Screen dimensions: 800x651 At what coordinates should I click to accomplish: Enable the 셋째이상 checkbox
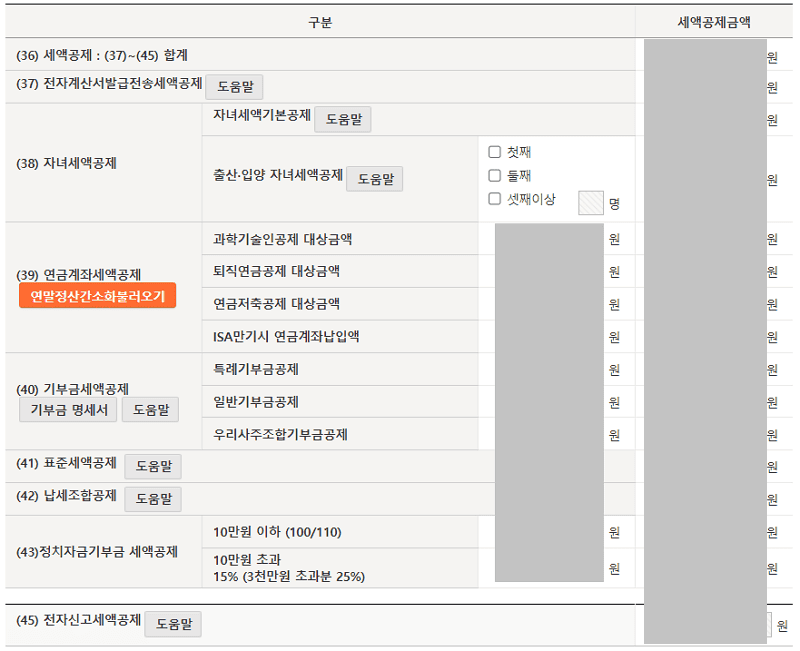494,199
